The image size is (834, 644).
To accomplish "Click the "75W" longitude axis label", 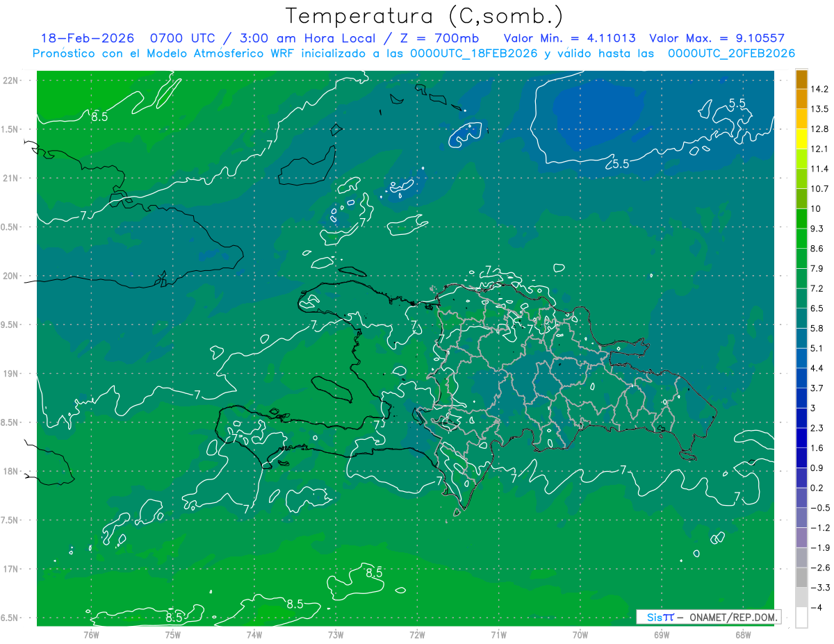I will click(x=173, y=635).
